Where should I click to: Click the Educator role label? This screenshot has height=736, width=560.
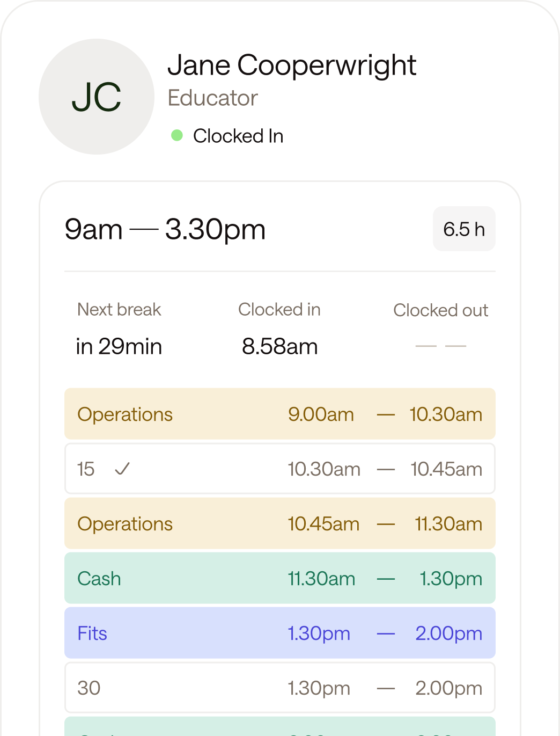tap(213, 98)
